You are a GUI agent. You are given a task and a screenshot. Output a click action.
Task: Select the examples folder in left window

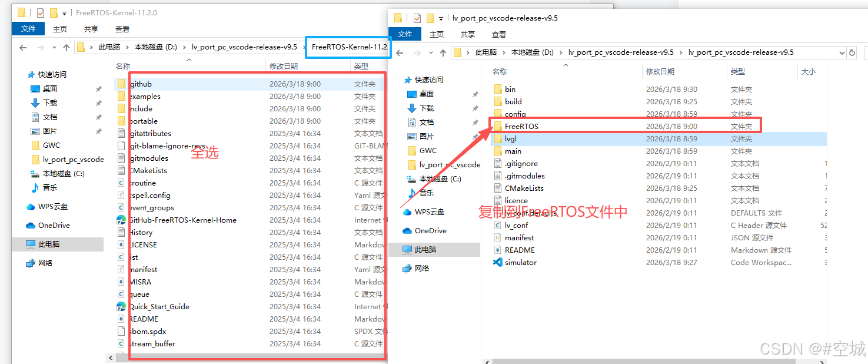click(x=144, y=97)
